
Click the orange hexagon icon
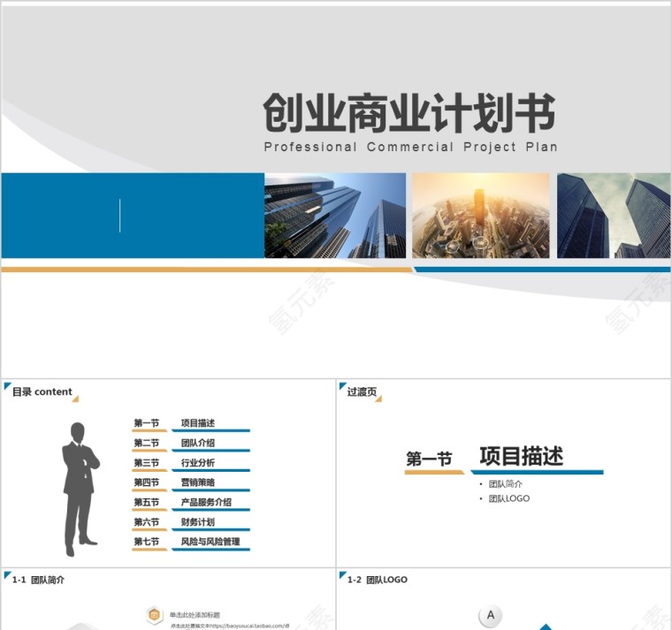pos(155,615)
